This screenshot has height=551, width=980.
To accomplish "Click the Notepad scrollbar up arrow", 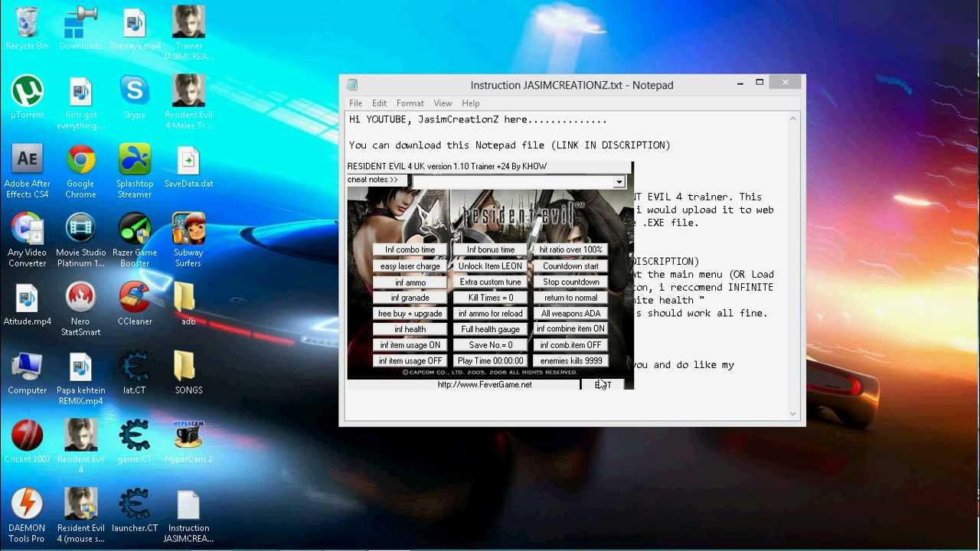I will [x=793, y=119].
